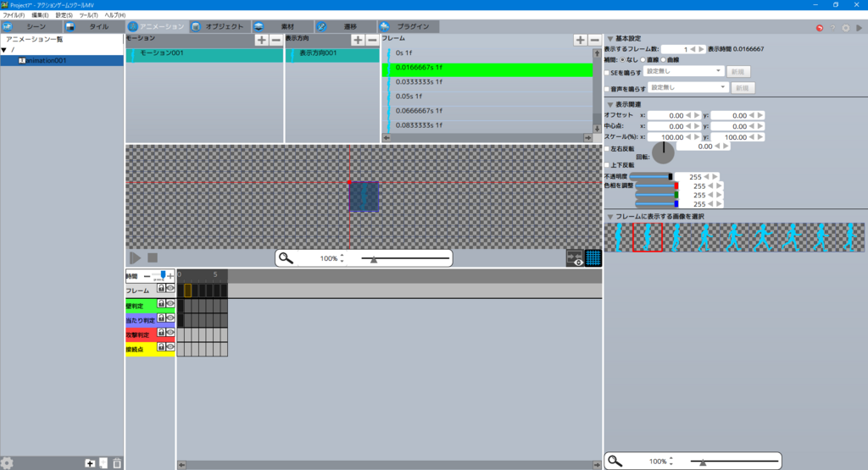Switch to the オブジェクト tab
Viewport: 868px width, 470px height.
pyautogui.click(x=220, y=26)
